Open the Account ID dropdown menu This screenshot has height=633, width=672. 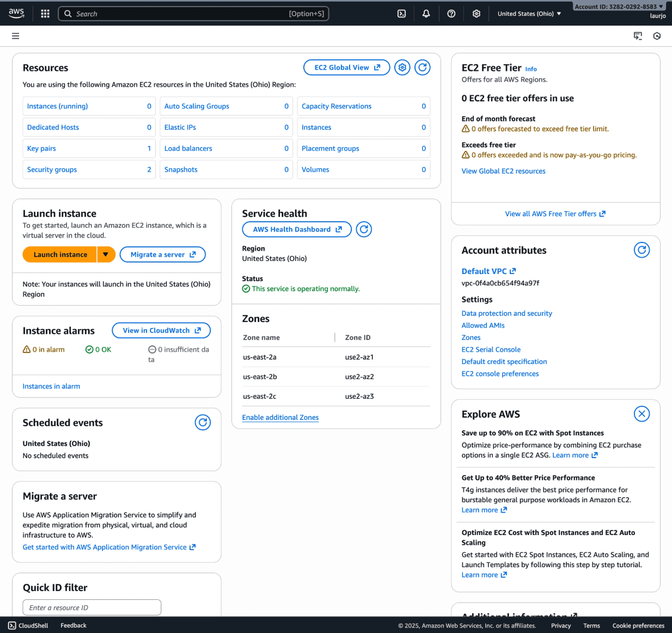pos(619,7)
